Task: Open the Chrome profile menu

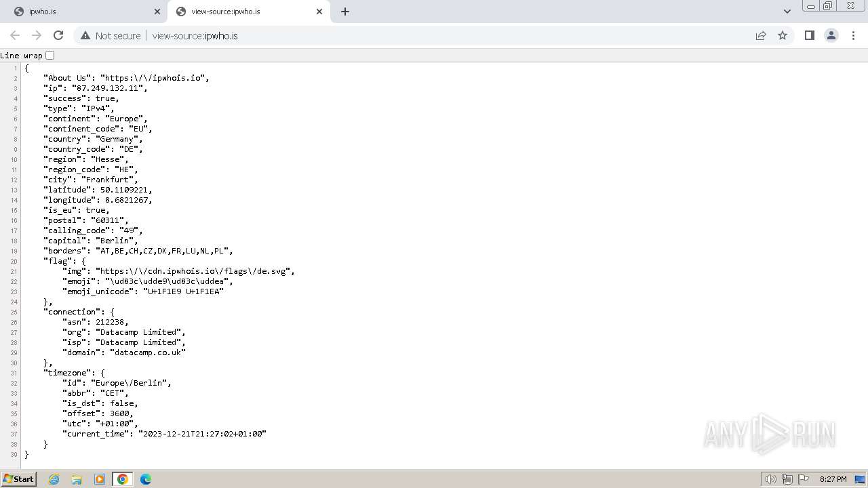Action: (x=831, y=35)
